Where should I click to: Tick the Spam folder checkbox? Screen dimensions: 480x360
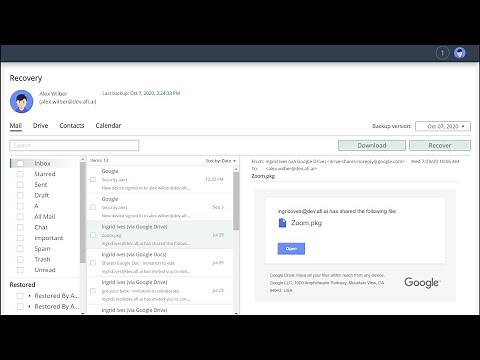coord(20,249)
